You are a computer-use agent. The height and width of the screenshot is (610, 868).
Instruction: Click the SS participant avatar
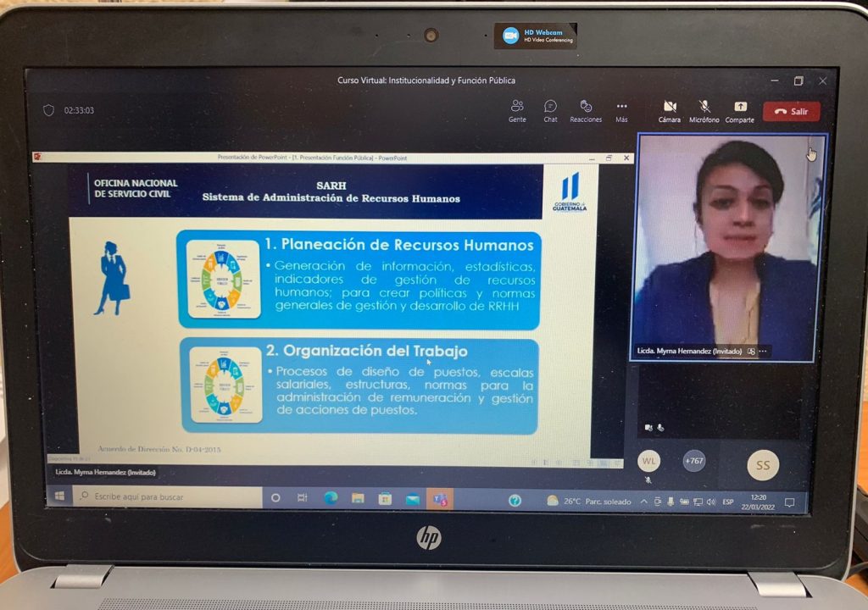click(763, 465)
